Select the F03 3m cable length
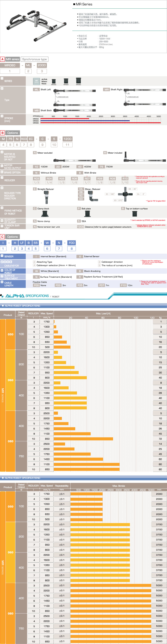Screen dimensions: 167x644 [61, 285]
